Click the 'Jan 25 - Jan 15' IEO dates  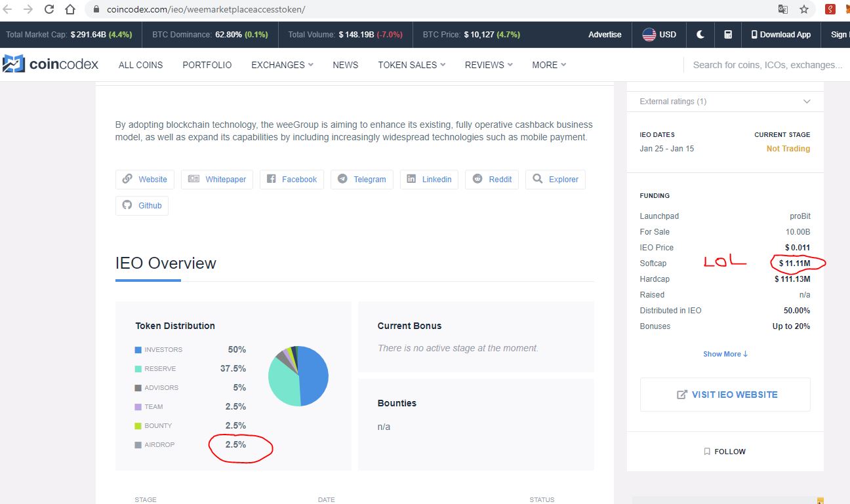[667, 149]
